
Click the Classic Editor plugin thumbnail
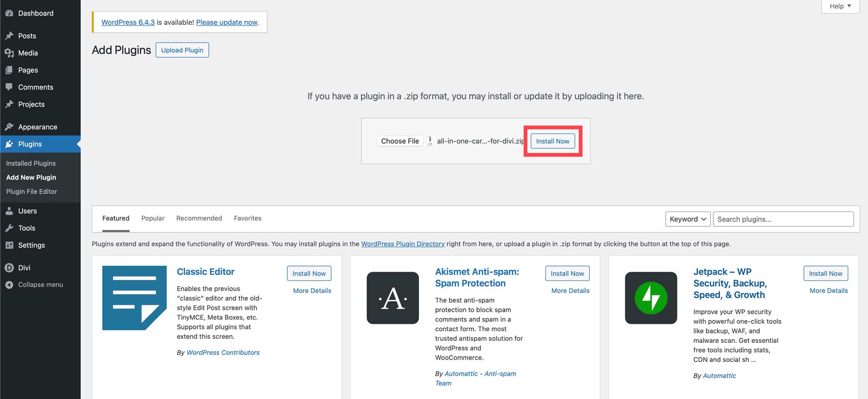click(x=135, y=298)
